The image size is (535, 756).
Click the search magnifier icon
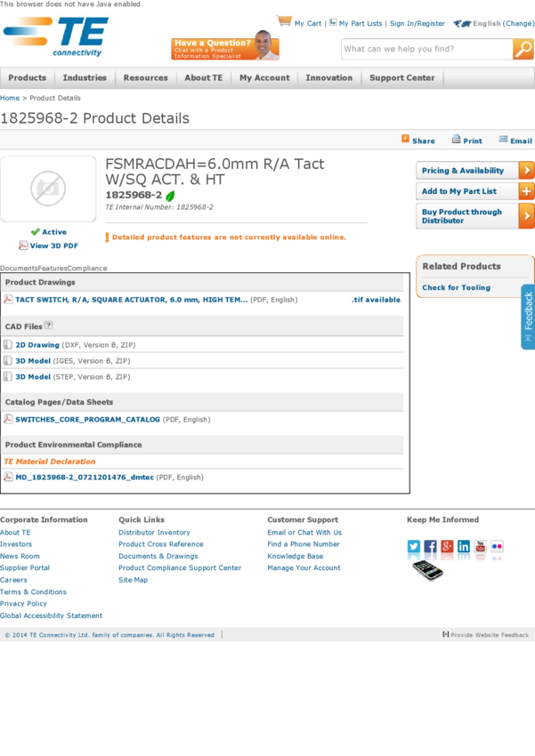click(523, 50)
